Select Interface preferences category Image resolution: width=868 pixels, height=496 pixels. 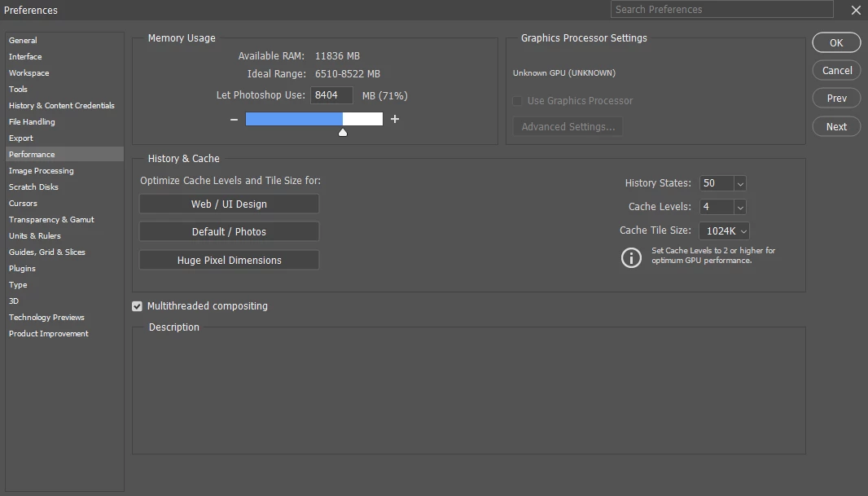pyautogui.click(x=64, y=56)
